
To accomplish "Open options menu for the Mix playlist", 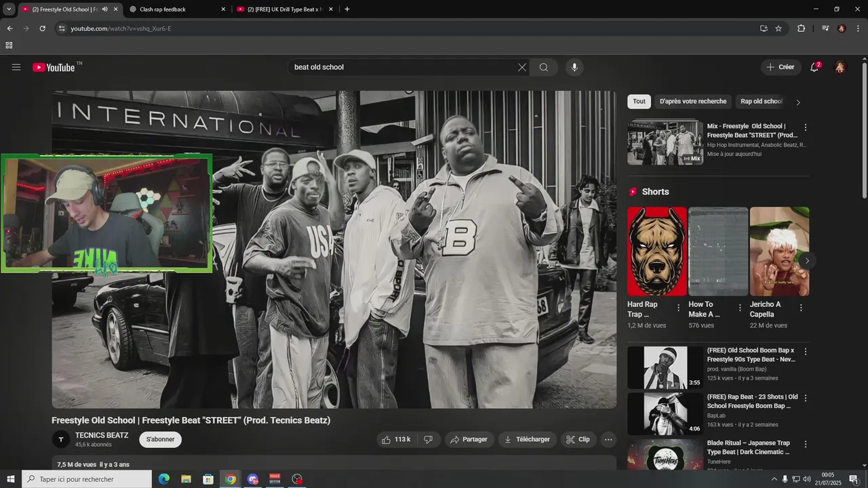I will 806,127.
